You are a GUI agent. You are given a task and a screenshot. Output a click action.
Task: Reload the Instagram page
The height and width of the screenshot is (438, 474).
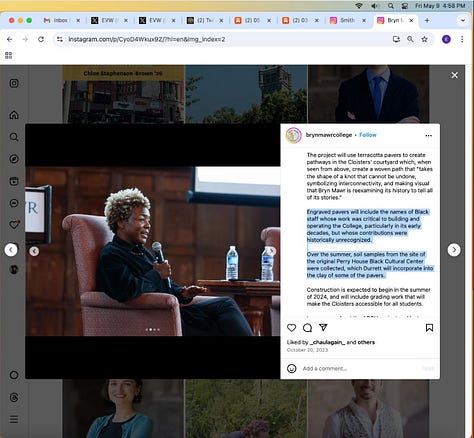tap(41, 39)
